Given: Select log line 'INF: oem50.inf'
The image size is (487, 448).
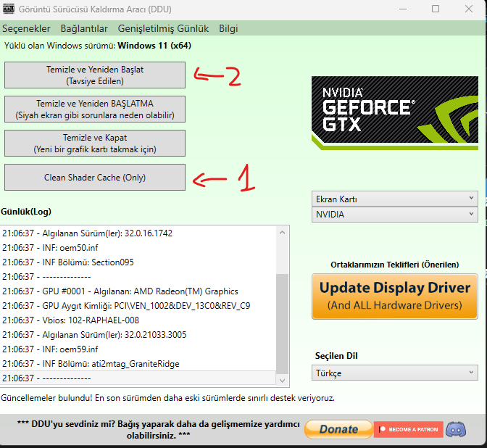Looking at the screenshot, I should pos(138,248).
